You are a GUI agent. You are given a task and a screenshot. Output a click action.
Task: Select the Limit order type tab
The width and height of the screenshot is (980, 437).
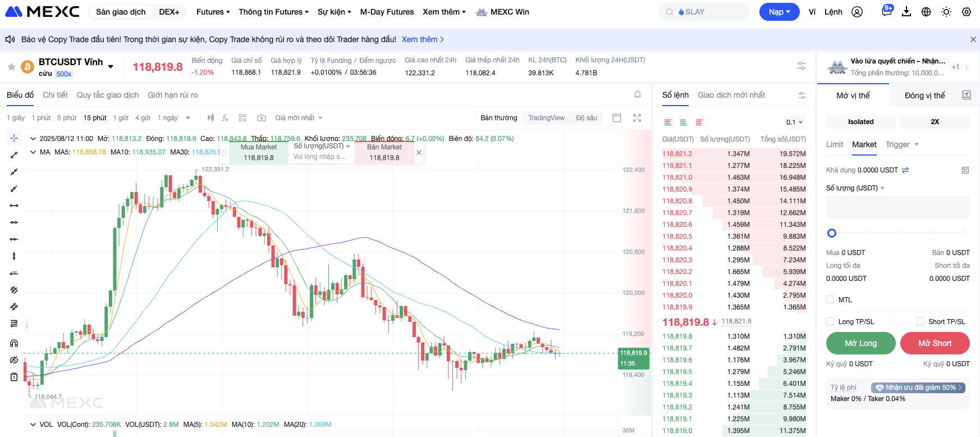pyautogui.click(x=835, y=144)
